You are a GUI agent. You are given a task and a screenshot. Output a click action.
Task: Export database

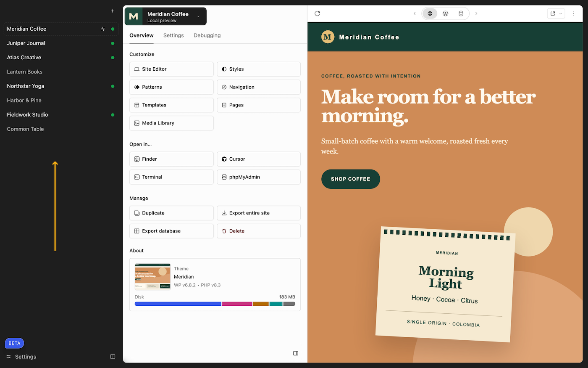click(171, 231)
